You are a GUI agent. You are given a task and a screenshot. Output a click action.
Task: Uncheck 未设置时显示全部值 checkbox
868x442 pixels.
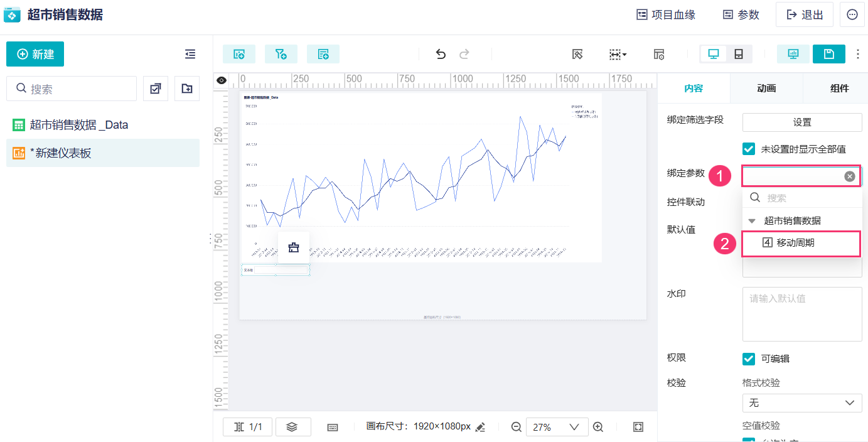click(x=748, y=149)
